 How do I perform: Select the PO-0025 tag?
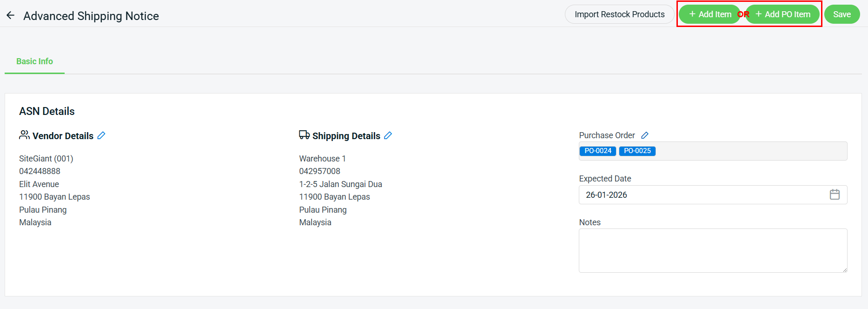[637, 151]
